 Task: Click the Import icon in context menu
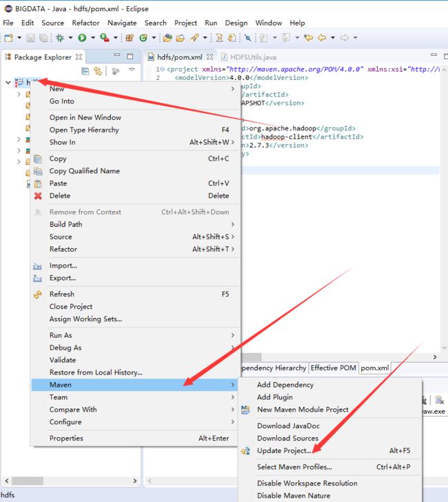pyautogui.click(x=37, y=265)
